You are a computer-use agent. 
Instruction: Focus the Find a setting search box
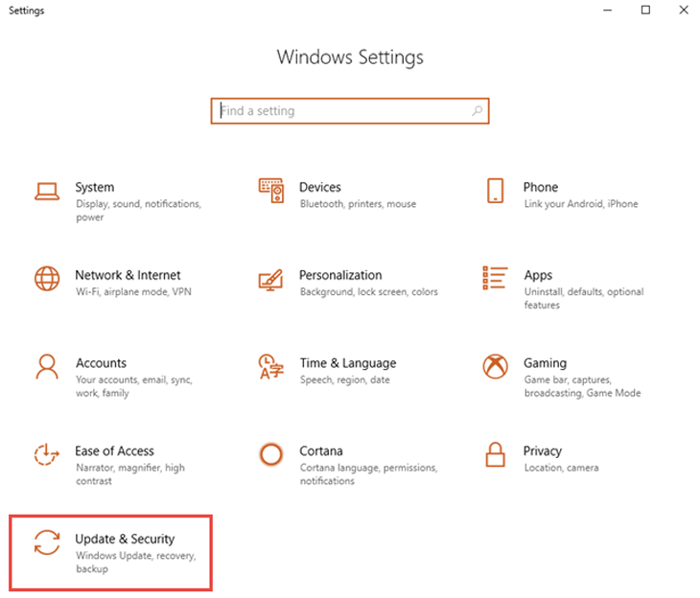350,111
